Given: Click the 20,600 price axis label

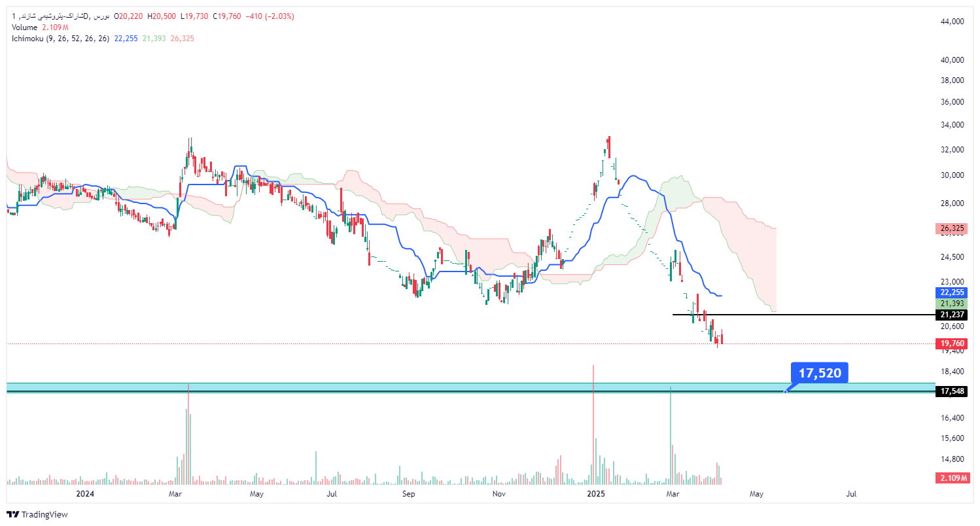Looking at the screenshot, I should [x=952, y=326].
